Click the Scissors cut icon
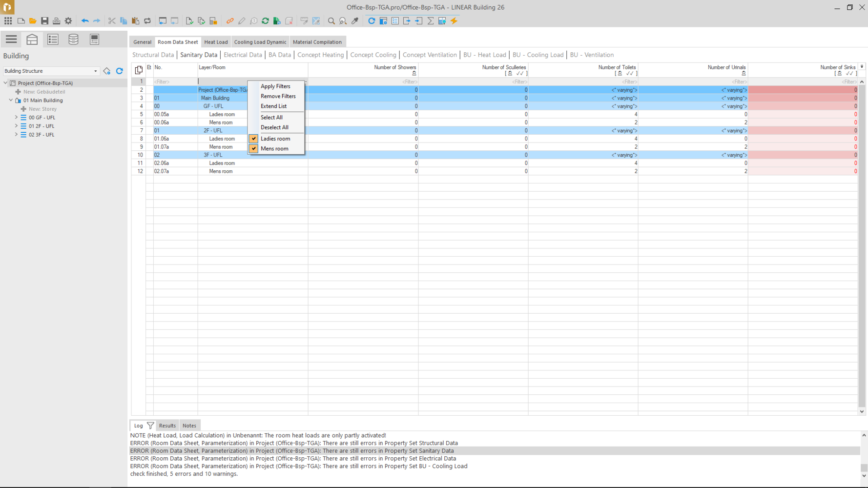This screenshot has height=488, width=868. click(x=112, y=21)
